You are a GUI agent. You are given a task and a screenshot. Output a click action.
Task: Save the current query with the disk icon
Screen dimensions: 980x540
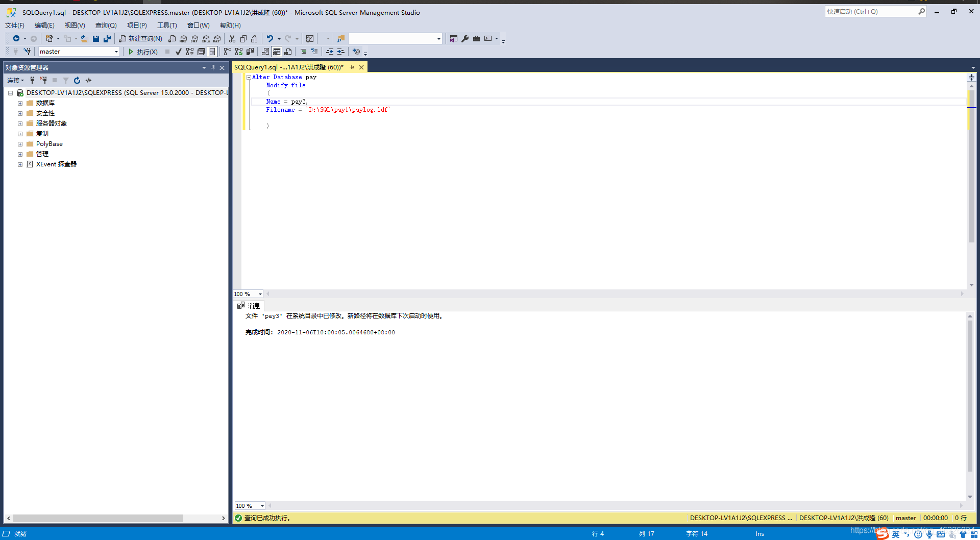[x=96, y=38]
